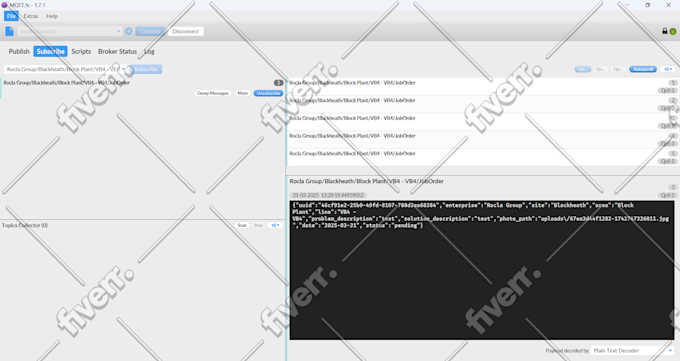This screenshot has width=680, height=361.
Task: Open Topics Collector settings menu icon
Action: pos(275,225)
